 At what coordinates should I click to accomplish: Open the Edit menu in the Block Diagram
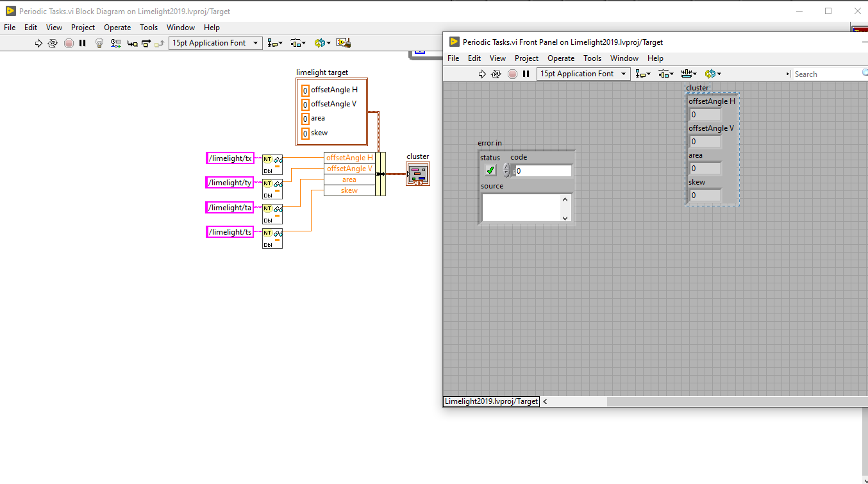tap(31, 28)
